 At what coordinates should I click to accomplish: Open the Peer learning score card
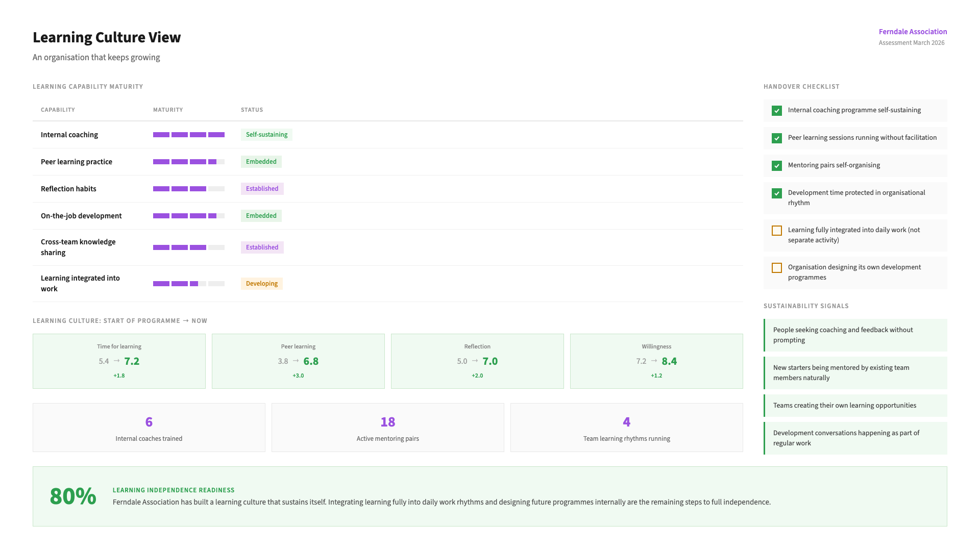[298, 361]
